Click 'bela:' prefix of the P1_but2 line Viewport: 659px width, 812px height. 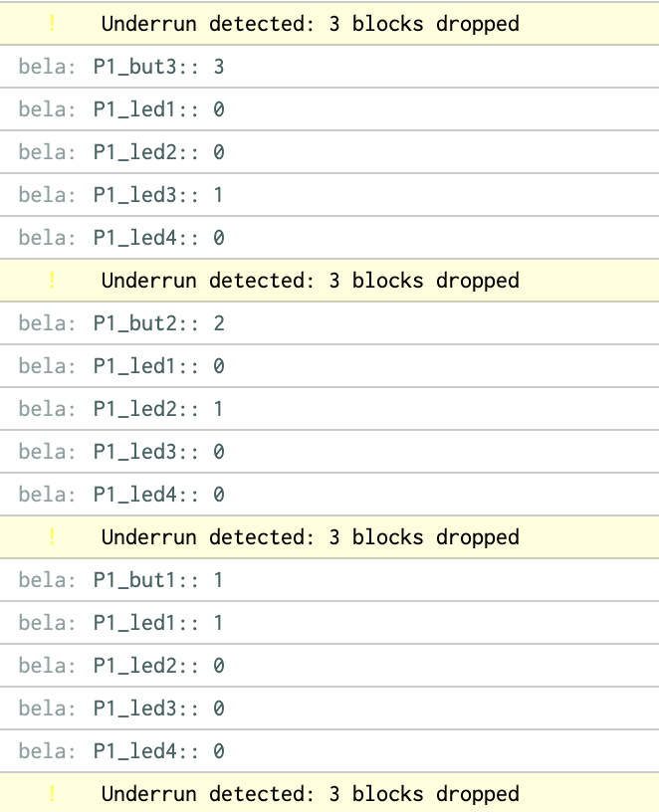47,323
